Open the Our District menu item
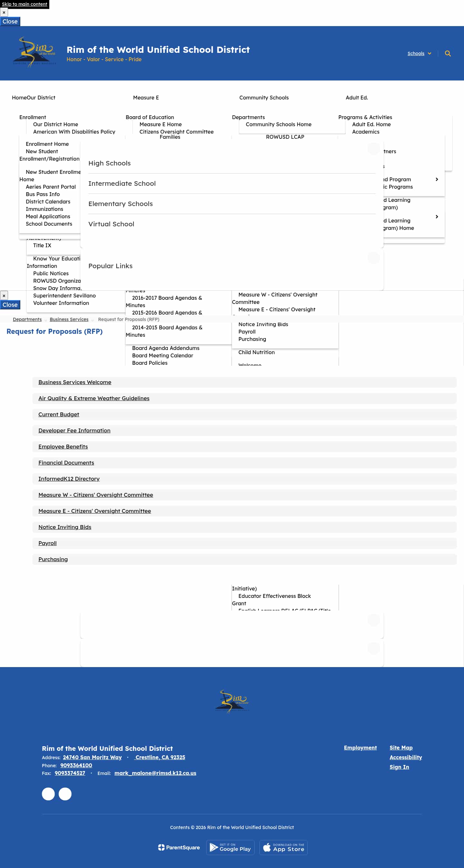This screenshot has width=464, height=868. click(41, 97)
